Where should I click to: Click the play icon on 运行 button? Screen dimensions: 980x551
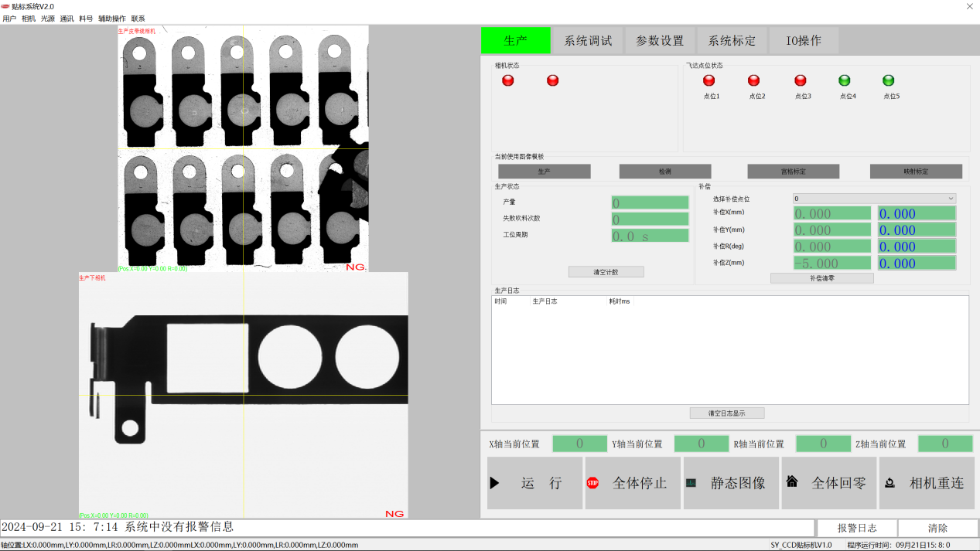coord(494,483)
